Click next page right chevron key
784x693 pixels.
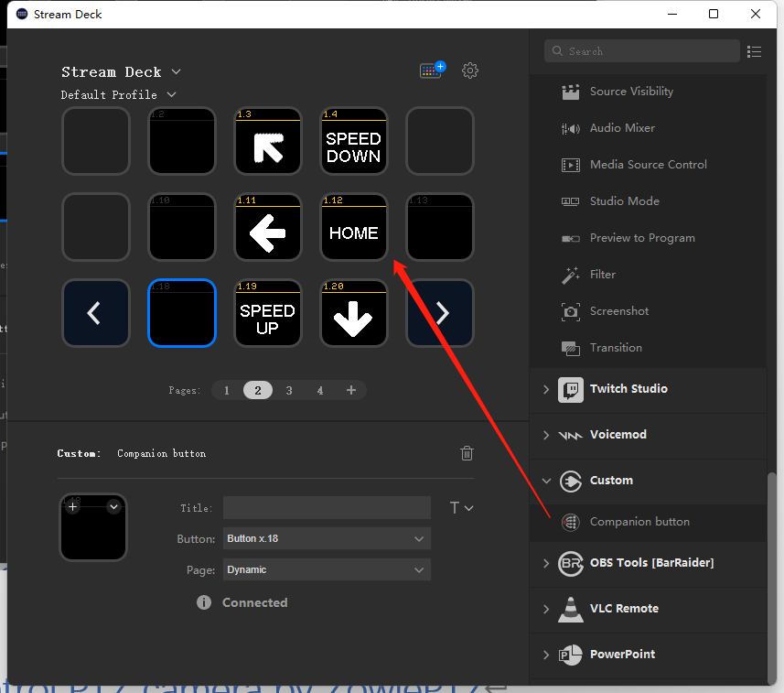tap(440, 313)
